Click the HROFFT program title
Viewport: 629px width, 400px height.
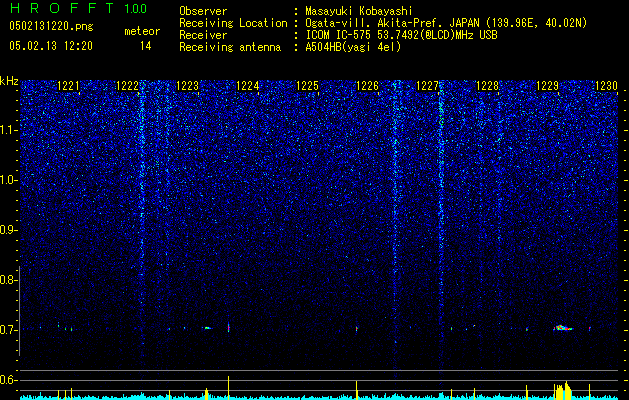(x=61, y=8)
